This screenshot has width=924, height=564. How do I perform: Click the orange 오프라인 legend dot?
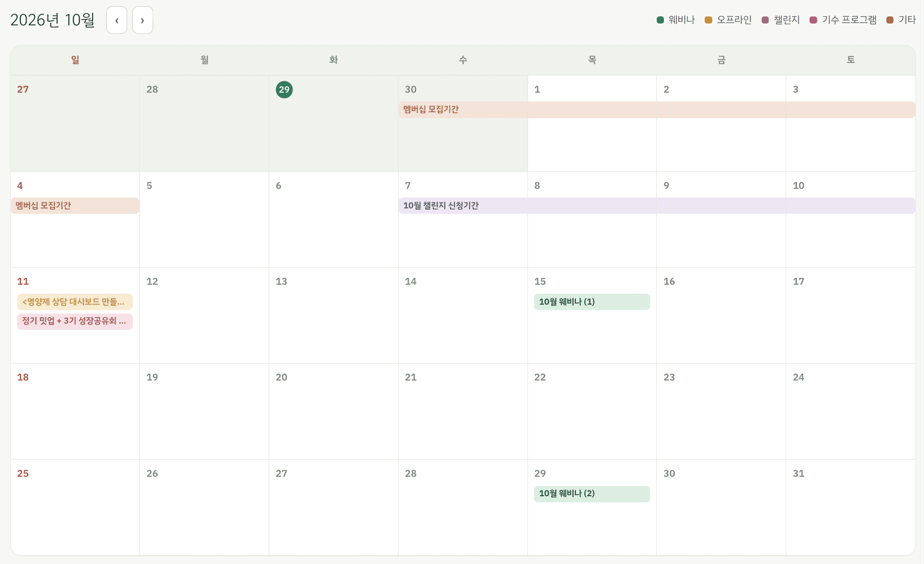pyautogui.click(x=709, y=20)
